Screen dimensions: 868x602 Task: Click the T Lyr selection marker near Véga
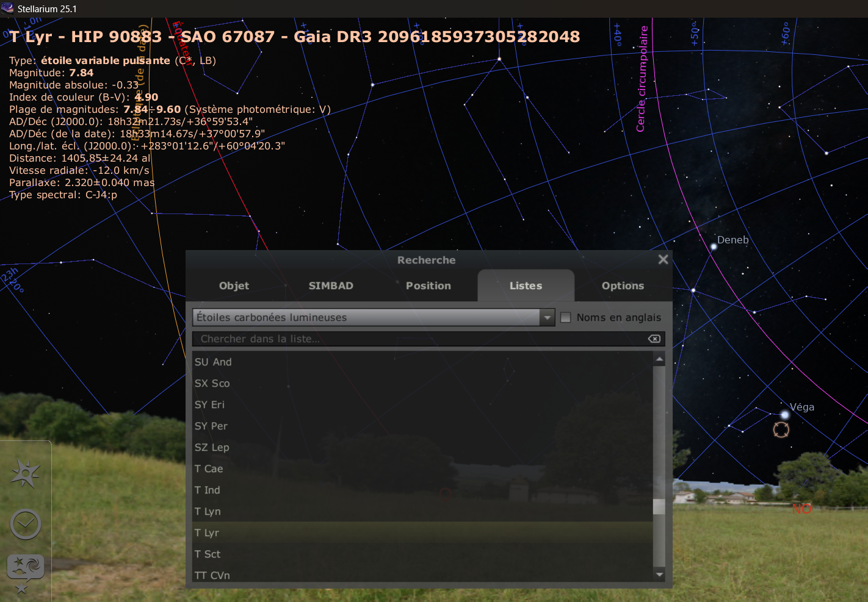[781, 429]
